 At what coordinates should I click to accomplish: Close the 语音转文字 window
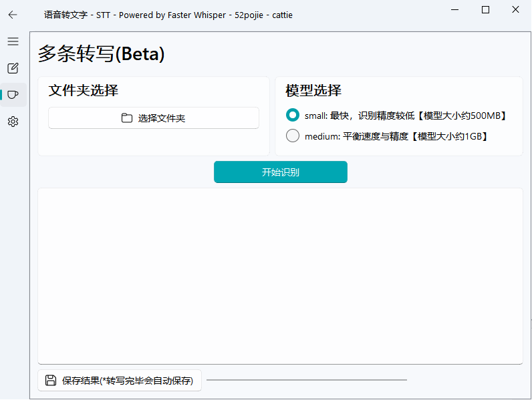(x=515, y=10)
